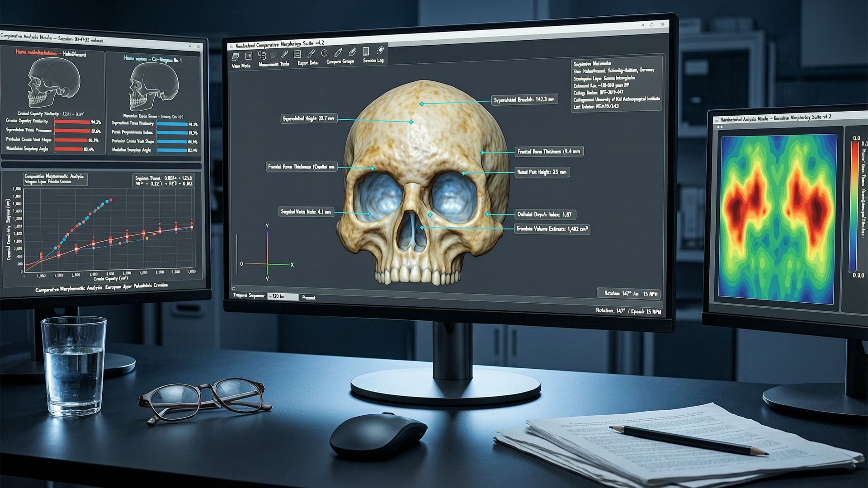The height and width of the screenshot is (488, 868).
Task: Click the heatmap color scale bar
Action: (854, 206)
